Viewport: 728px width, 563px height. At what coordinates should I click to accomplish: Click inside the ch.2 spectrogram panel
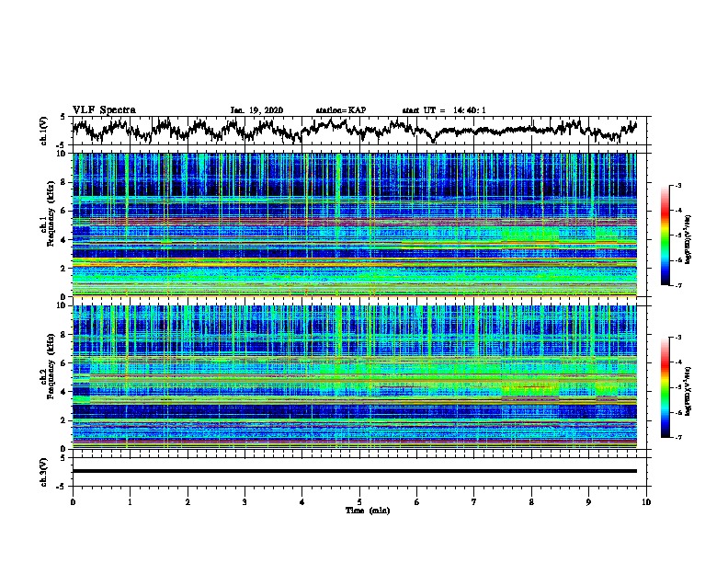354,377
